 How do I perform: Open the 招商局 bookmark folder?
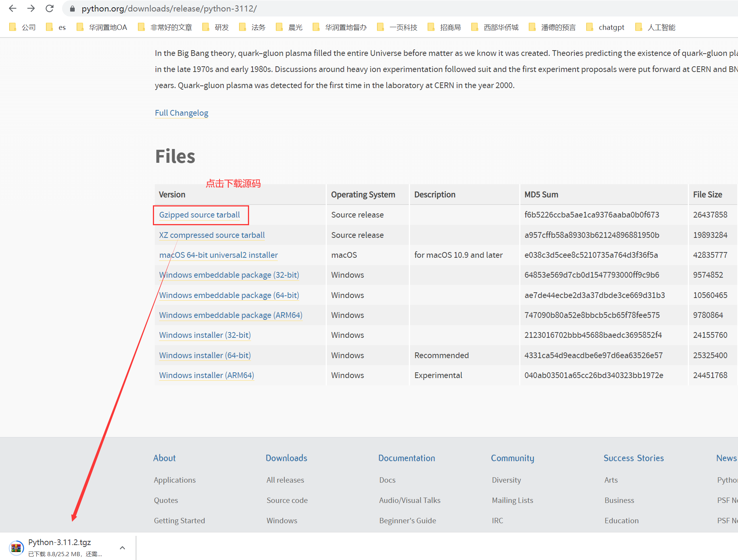tap(444, 27)
